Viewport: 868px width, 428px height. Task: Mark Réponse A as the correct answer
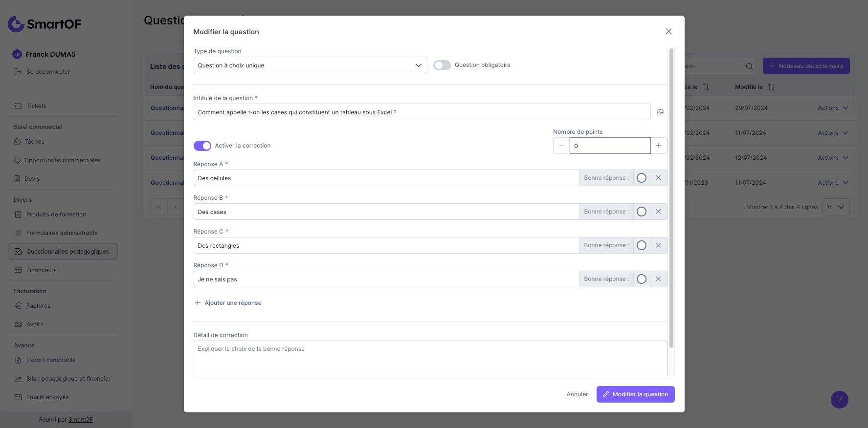point(642,178)
